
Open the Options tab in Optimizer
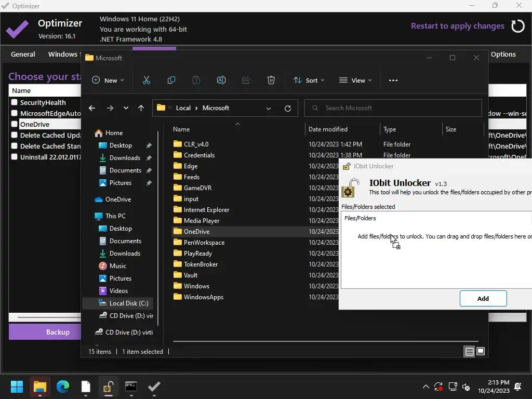(503, 54)
